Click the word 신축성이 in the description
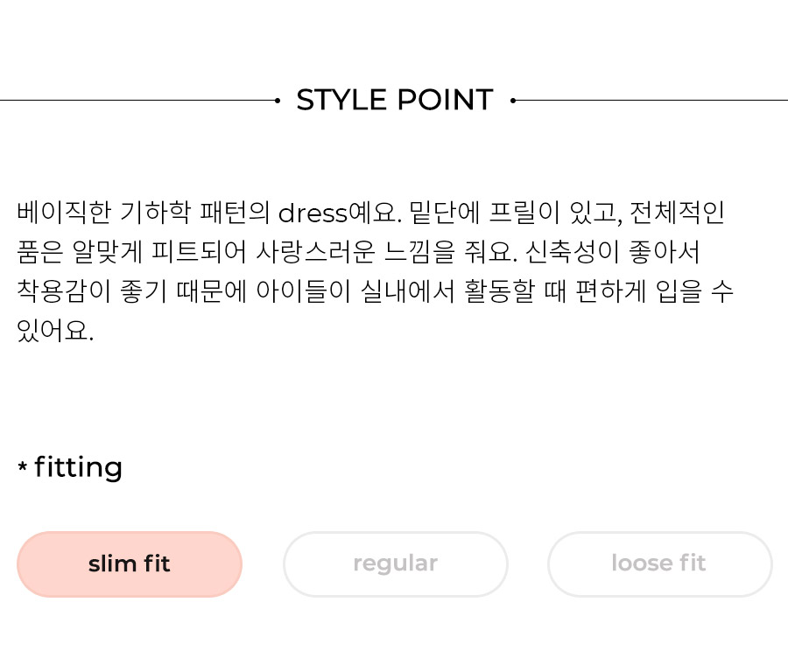 (573, 252)
